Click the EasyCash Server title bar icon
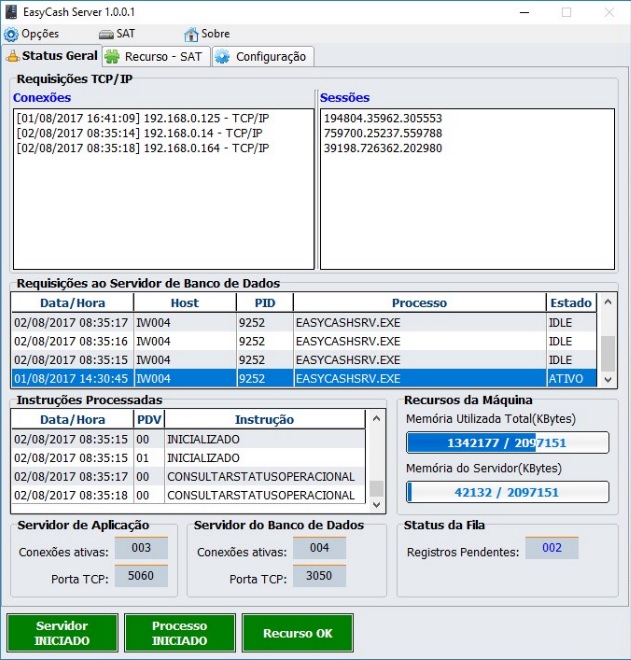The width and height of the screenshot is (631, 660). pyautogui.click(x=12, y=12)
